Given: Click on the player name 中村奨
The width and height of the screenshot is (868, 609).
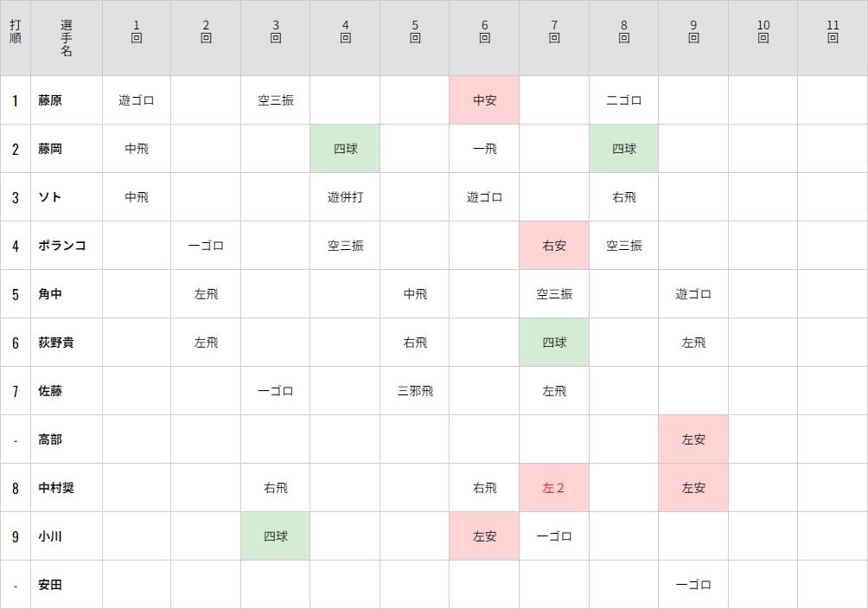Looking at the screenshot, I should (56, 488).
